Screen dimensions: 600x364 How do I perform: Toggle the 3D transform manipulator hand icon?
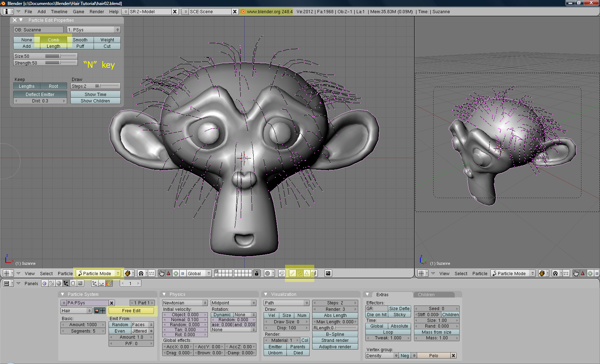point(161,273)
